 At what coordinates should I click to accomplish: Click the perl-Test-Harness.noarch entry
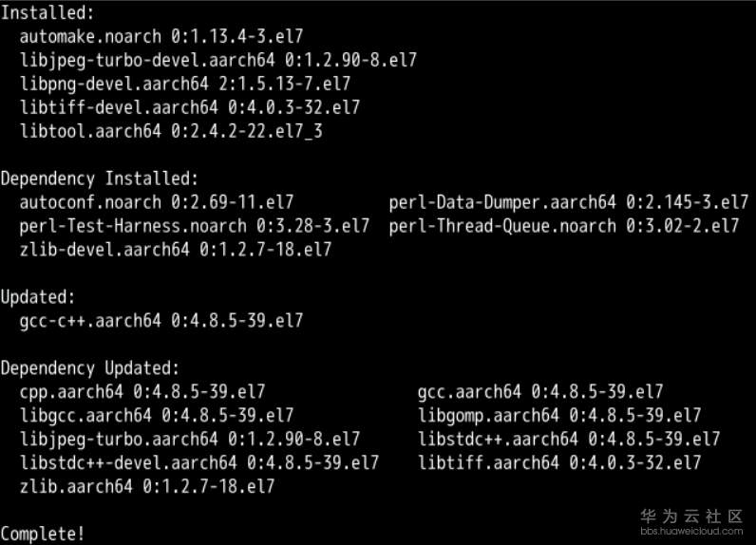(x=194, y=226)
